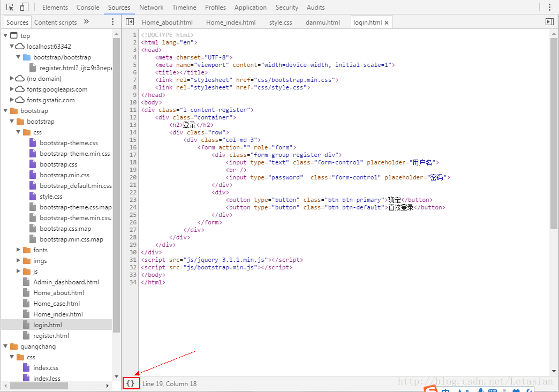Collapse the top frame node
The width and height of the screenshot is (559, 392).
coord(5,35)
